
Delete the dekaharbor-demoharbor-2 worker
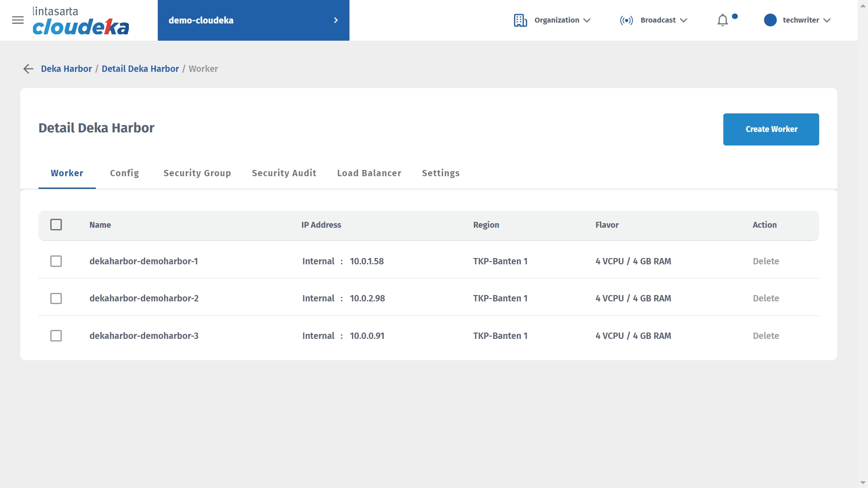point(765,298)
